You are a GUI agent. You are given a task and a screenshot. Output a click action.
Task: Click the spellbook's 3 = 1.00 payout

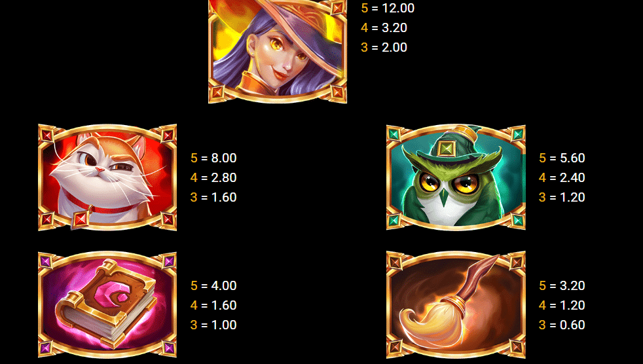(213, 325)
